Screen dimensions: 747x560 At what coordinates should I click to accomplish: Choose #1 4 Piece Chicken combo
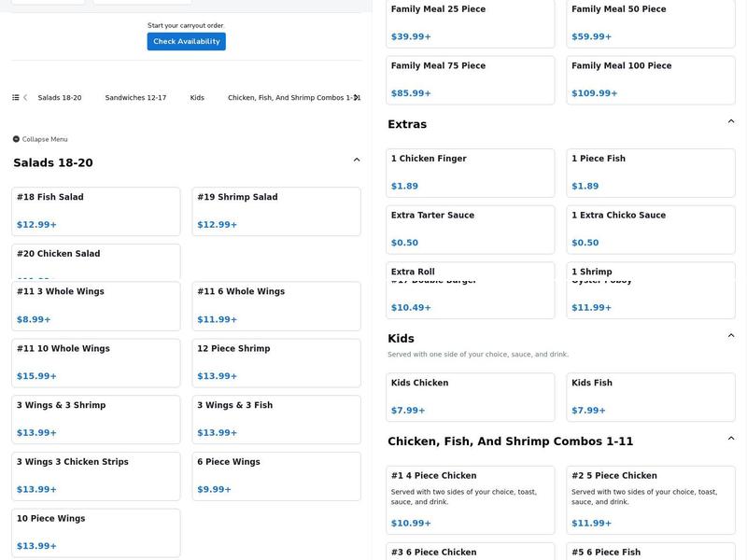tap(470, 499)
